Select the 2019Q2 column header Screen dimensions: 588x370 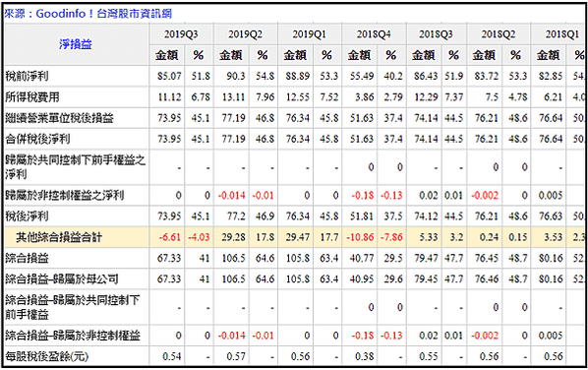pyautogui.click(x=246, y=34)
